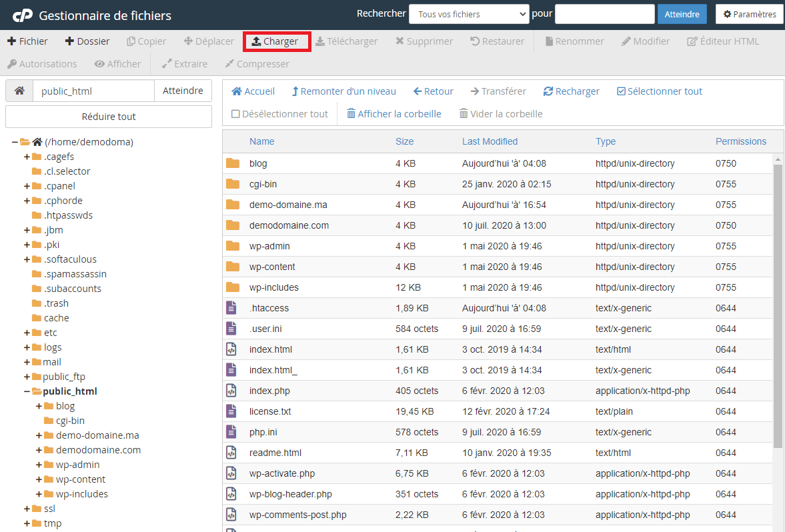Open the Éditeur HTML tool
Viewport: 785px width, 532px height.
(x=723, y=41)
